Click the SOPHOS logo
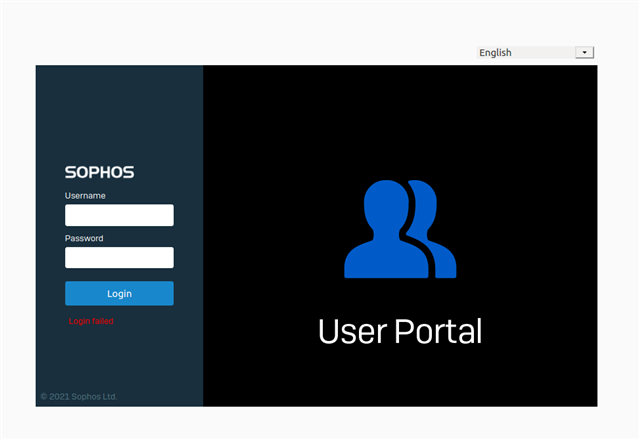The image size is (640, 440). tap(99, 172)
